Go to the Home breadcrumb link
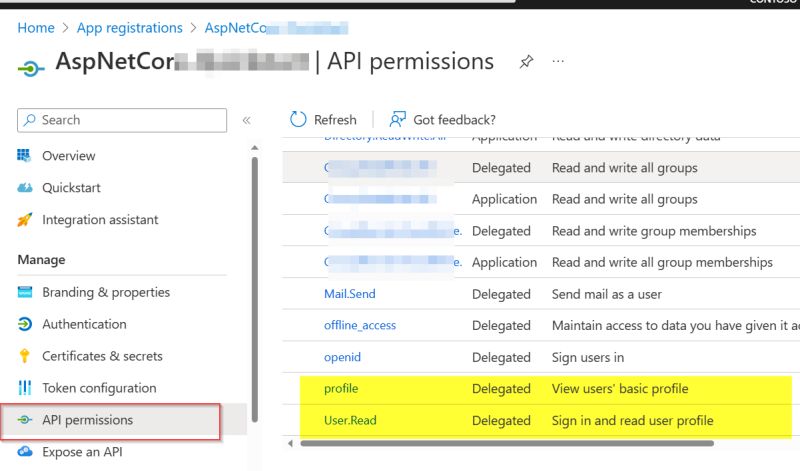 click(x=36, y=28)
